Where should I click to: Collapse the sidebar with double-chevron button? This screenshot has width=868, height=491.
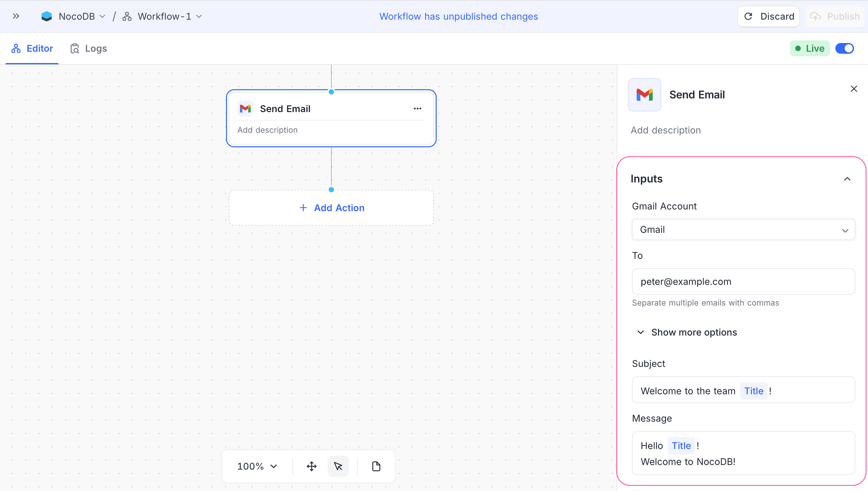(16, 16)
